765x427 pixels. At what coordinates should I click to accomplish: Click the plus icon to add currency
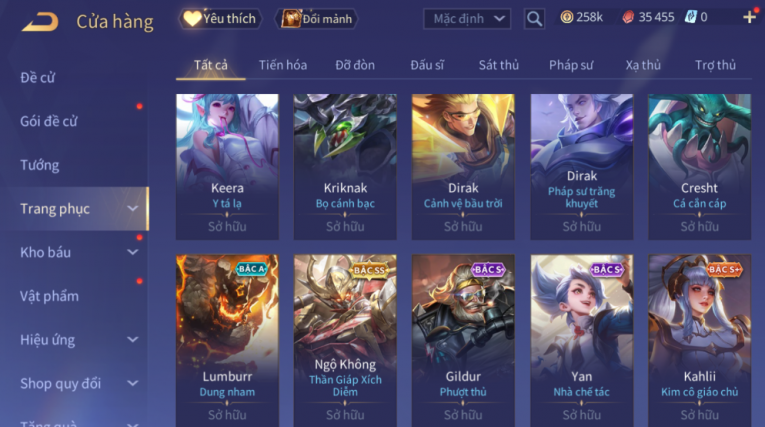point(749,18)
